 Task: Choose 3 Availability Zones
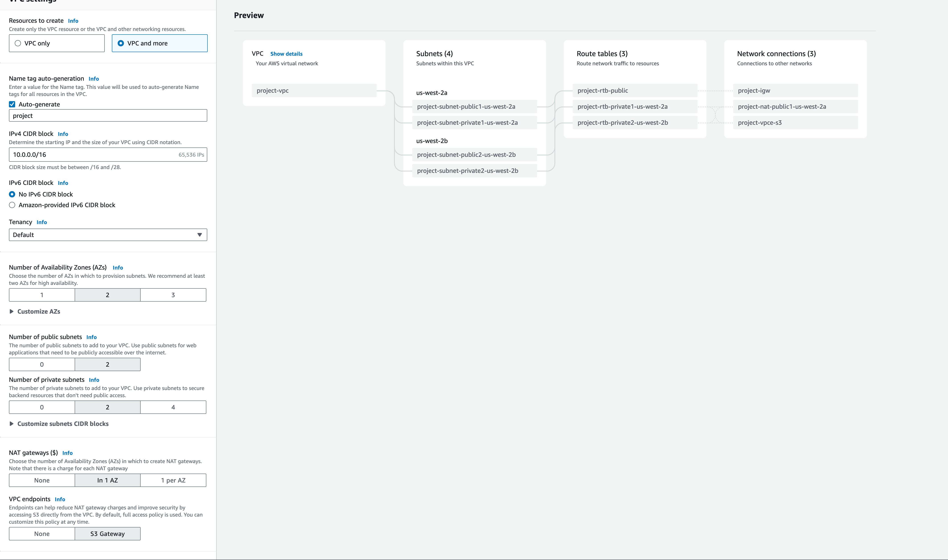[x=173, y=295]
